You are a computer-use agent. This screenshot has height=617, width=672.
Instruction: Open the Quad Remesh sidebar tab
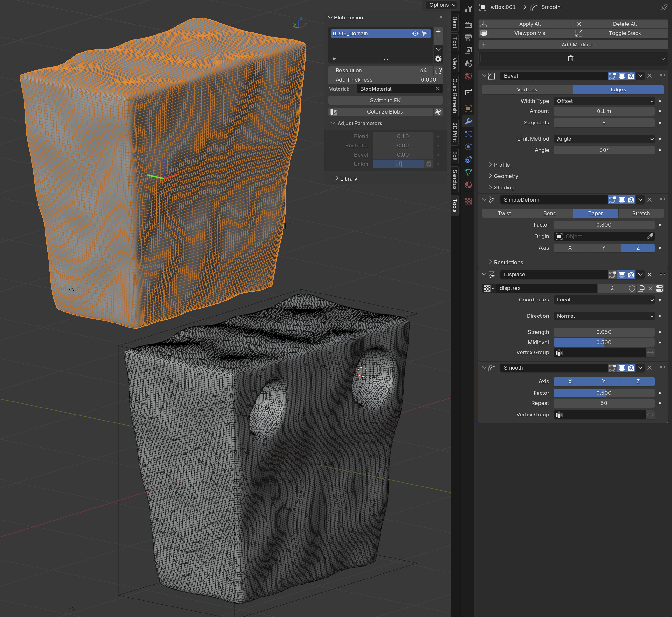454,96
